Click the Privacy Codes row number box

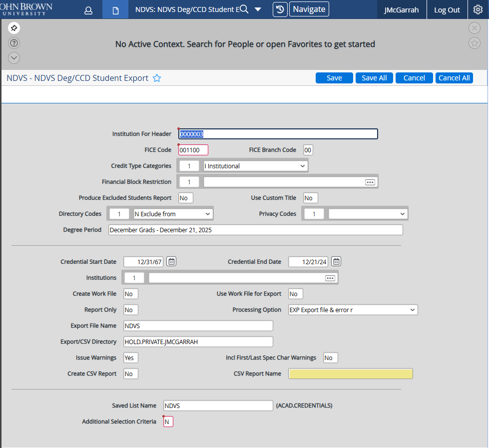(x=314, y=214)
